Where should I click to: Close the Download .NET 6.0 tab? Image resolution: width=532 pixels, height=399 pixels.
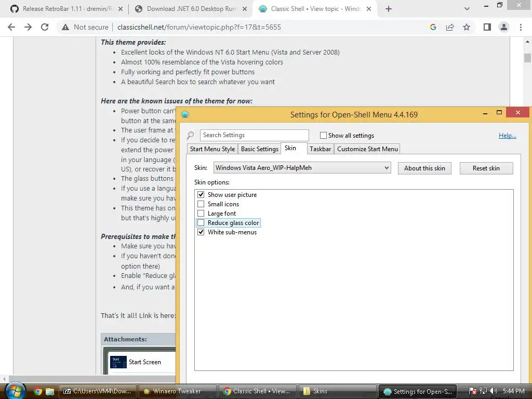244,9
